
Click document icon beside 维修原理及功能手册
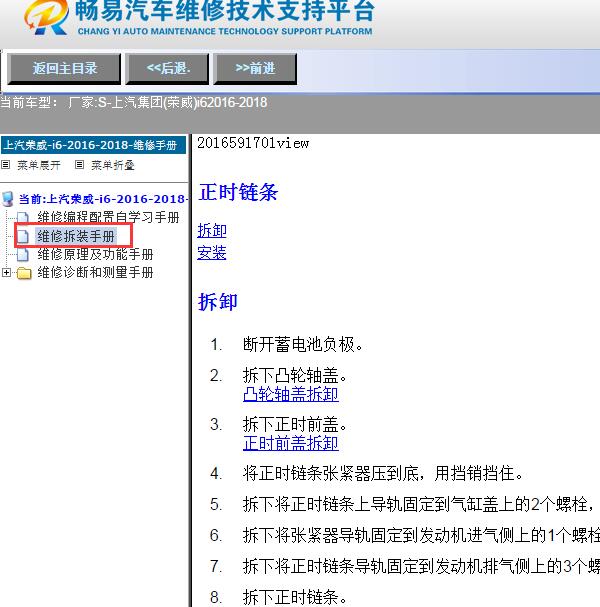(x=23, y=254)
